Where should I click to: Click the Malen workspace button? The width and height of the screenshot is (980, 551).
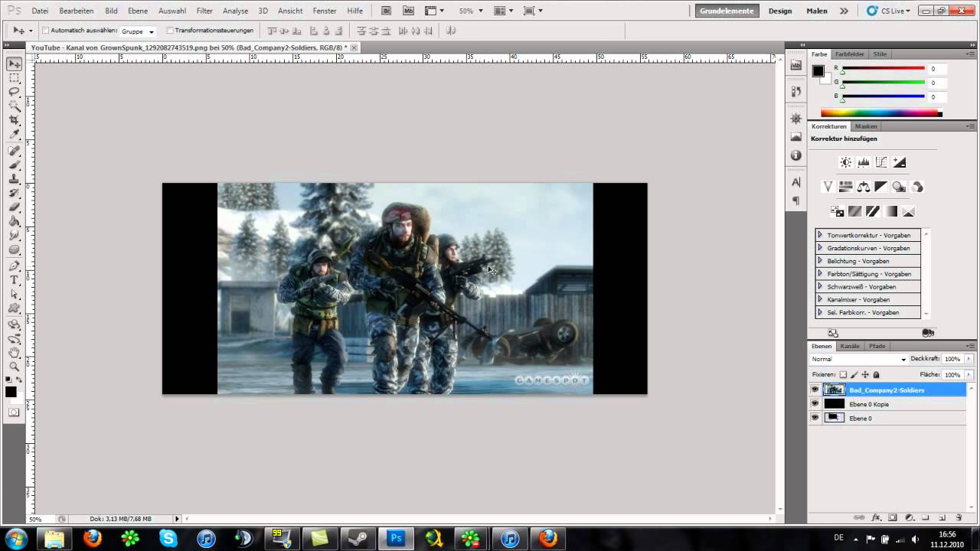(x=816, y=11)
